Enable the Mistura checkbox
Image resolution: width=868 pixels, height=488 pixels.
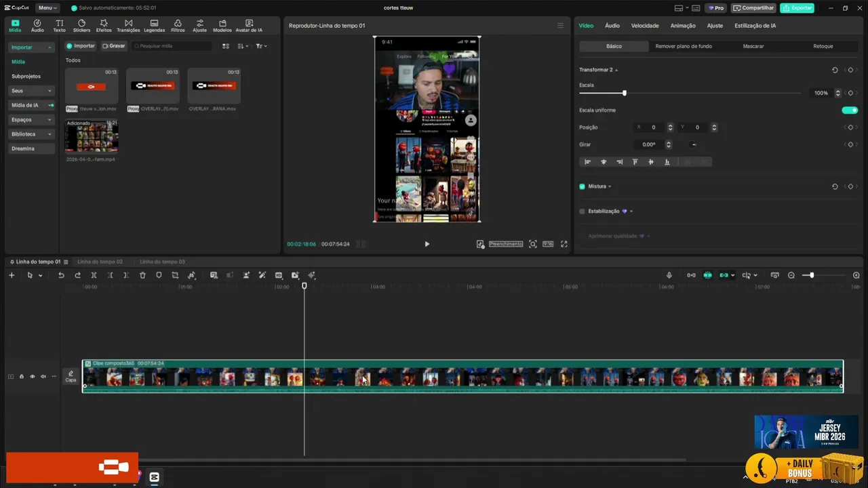pyautogui.click(x=582, y=186)
